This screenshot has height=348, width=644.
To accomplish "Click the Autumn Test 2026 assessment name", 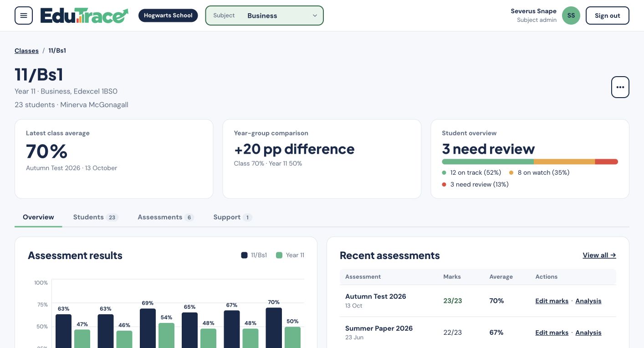I will pyautogui.click(x=375, y=296).
